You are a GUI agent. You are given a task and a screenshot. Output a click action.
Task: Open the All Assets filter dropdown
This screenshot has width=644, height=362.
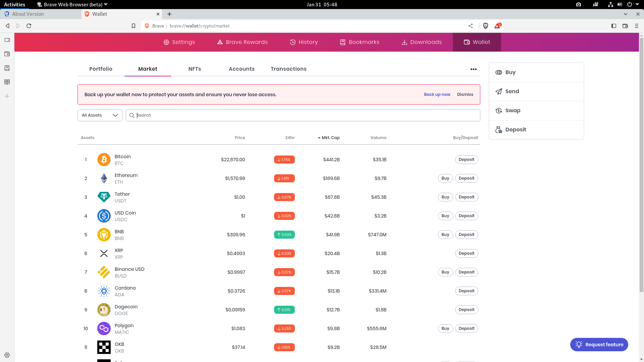tap(99, 115)
